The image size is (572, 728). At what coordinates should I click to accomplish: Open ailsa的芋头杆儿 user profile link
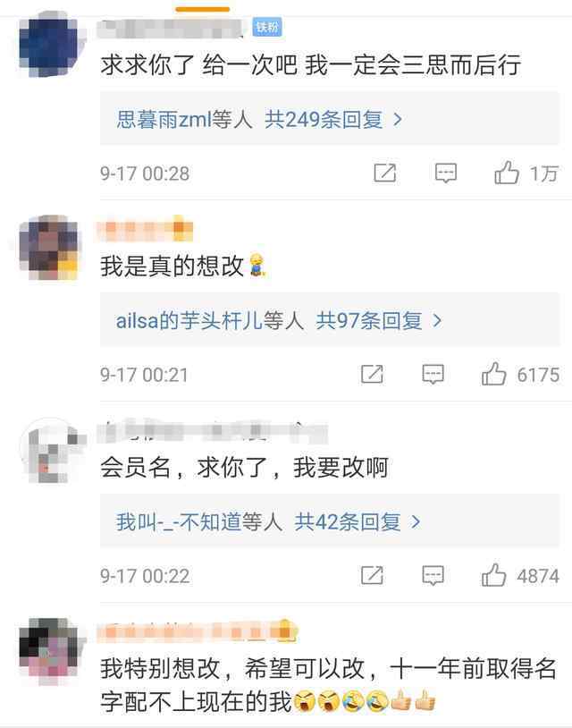189,321
